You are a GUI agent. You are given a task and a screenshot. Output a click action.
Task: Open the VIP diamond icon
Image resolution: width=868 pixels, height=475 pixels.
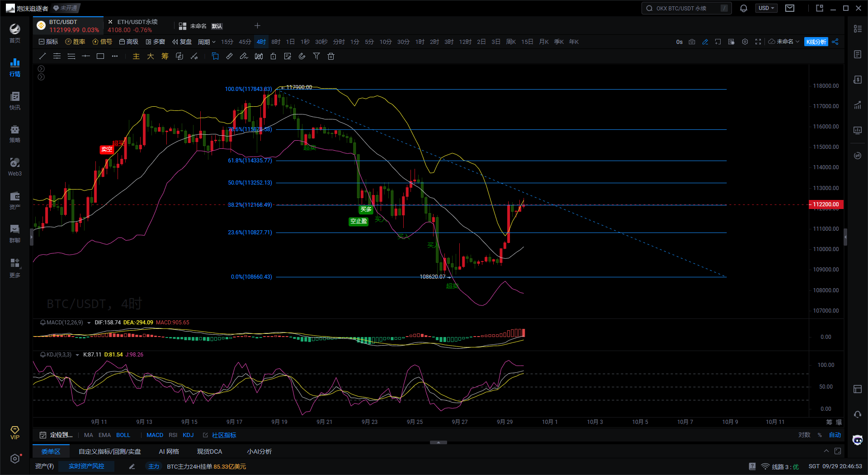tap(15, 432)
